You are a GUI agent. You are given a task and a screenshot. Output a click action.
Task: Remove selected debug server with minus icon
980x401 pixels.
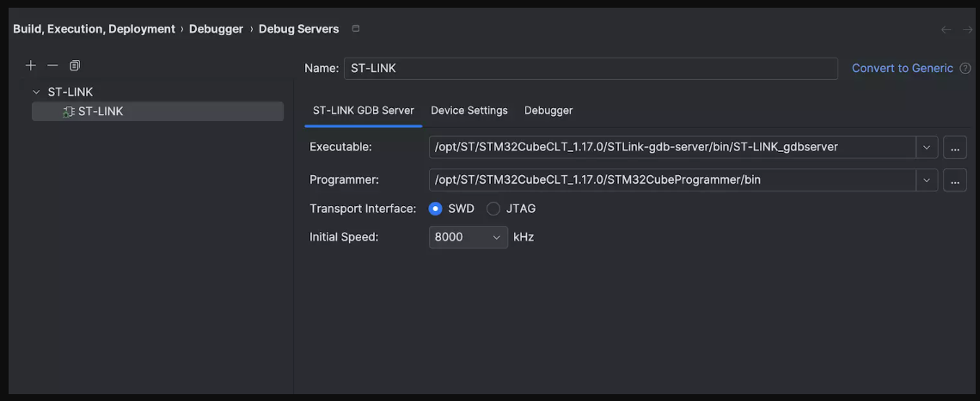tap(52, 65)
